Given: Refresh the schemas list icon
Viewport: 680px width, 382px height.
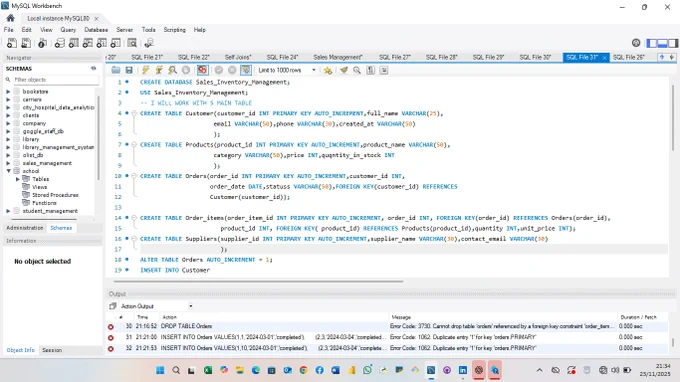Looking at the screenshot, I should point(93,69).
